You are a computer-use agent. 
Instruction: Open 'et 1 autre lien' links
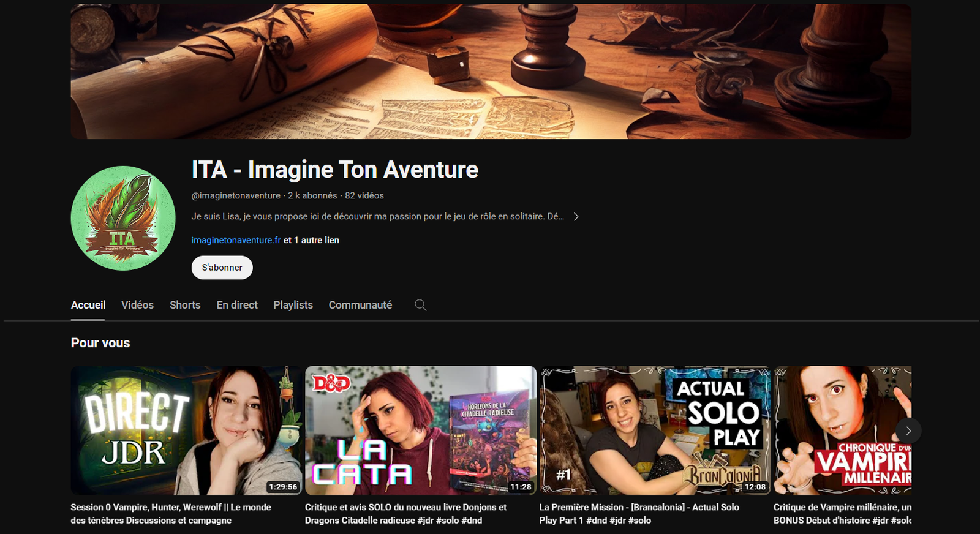pos(311,240)
